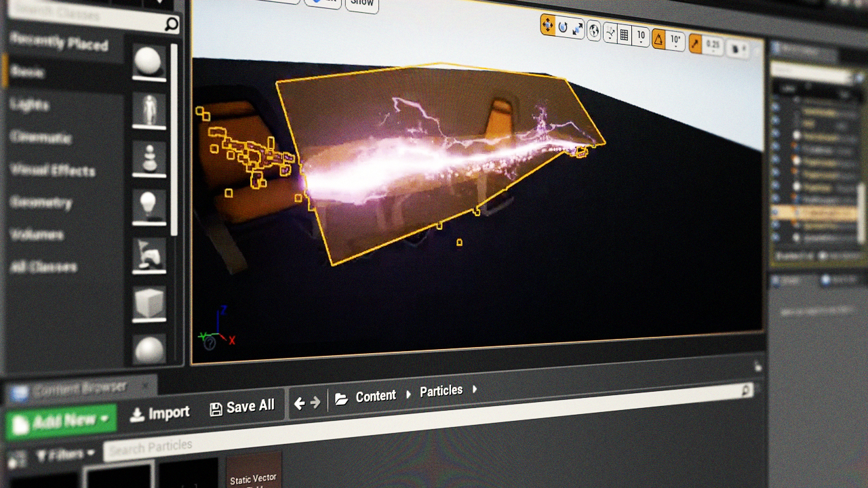Select the Geometry category
This screenshot has width=868, height=488.
41,203
